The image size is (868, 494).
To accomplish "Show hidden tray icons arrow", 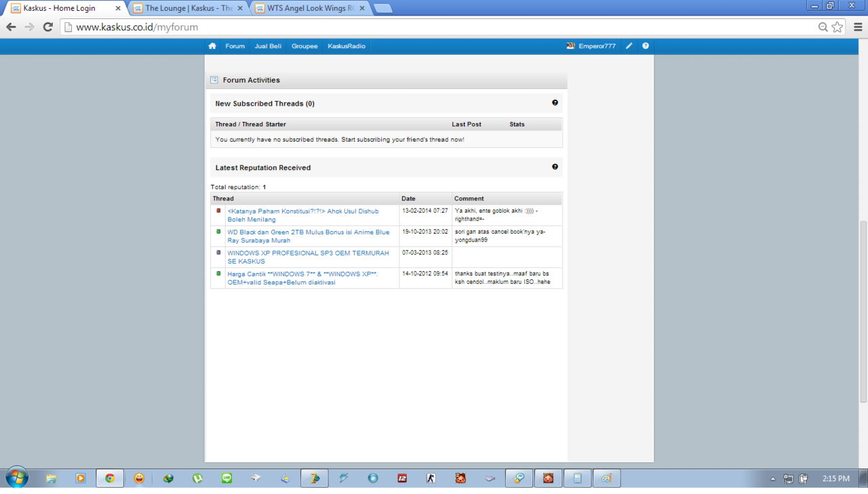I will [x=773, y=479].
